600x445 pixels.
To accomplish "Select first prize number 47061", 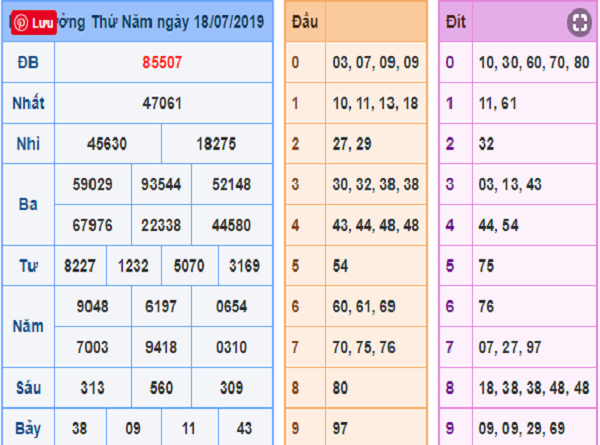I will (162, 103).
